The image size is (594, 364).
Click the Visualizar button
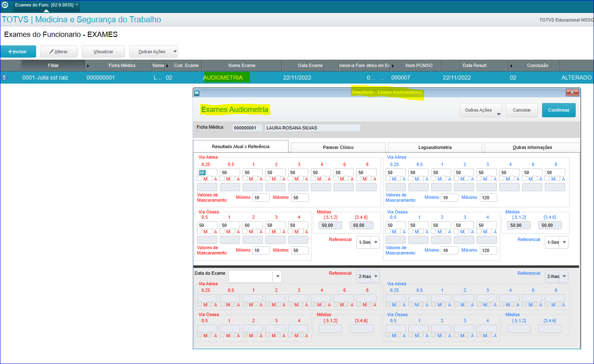pos(103,52)
